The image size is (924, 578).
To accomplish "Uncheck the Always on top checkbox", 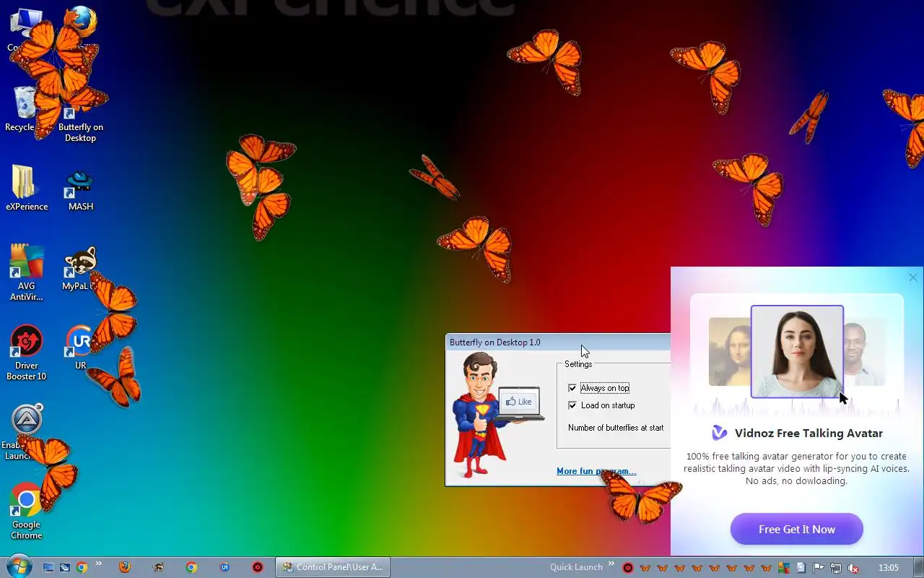I will click(x=572, y=388).
